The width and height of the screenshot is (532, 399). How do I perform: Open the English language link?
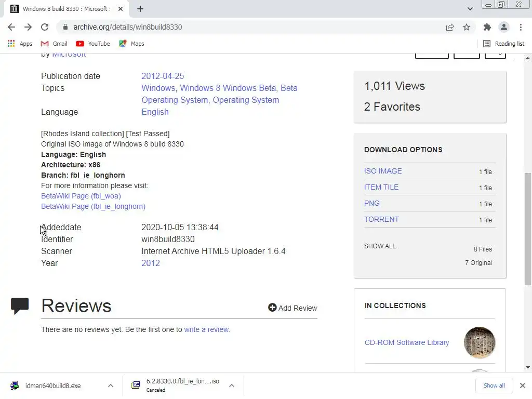[x=155, y=112]
